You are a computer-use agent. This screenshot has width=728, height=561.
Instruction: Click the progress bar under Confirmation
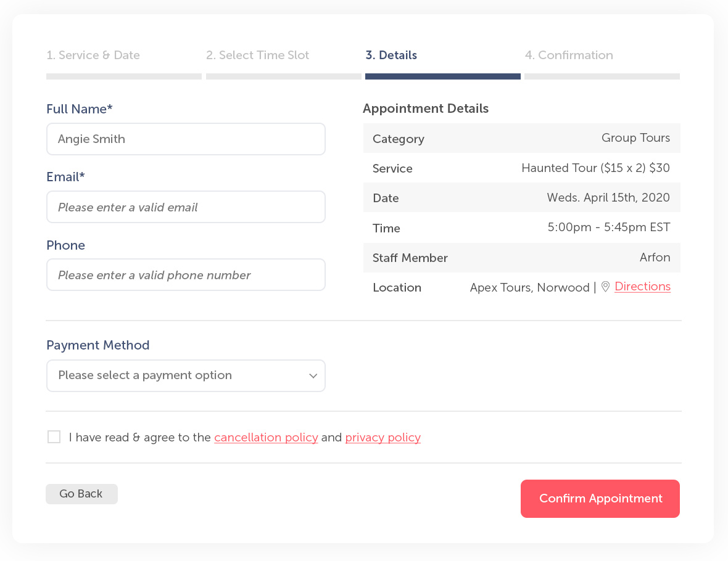pyautogui.click(x=602, y=76)
